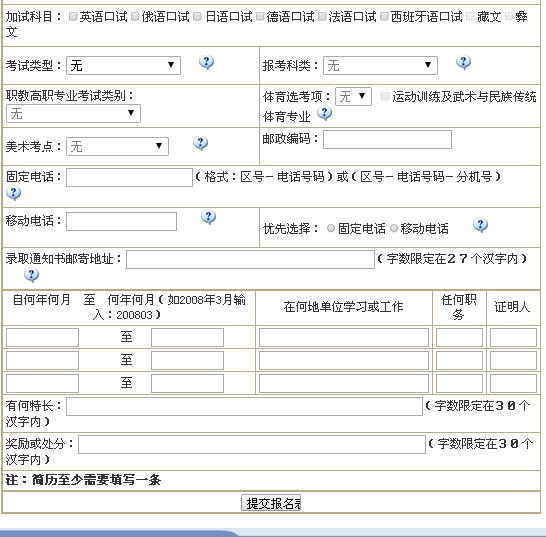Enable the 法语口试 checkbox

[x=322, y=16]
